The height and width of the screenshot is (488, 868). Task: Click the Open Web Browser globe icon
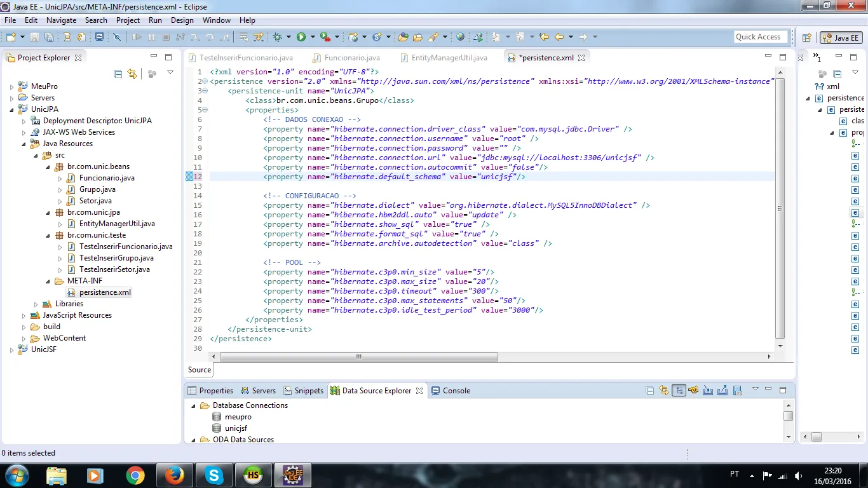[x=461, y=37]
